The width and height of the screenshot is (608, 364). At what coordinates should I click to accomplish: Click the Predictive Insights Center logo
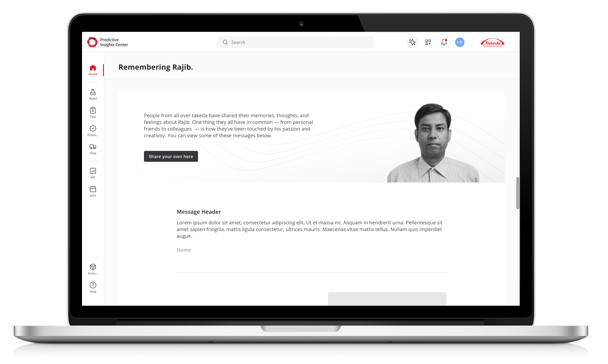click(108, 42)
